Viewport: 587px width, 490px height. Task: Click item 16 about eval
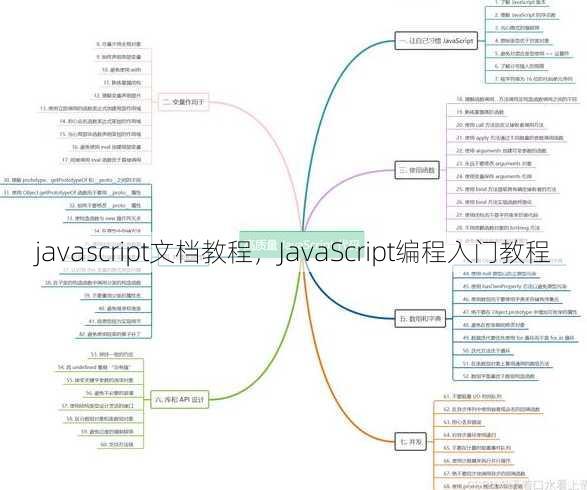tap(107, 147)
